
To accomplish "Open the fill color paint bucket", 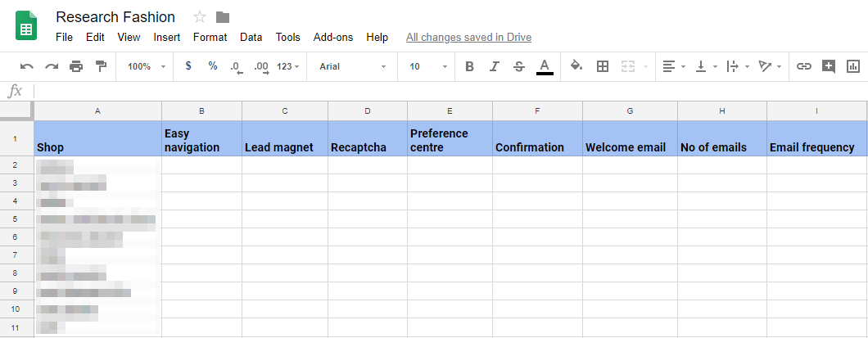I will (x=576, y=66).
